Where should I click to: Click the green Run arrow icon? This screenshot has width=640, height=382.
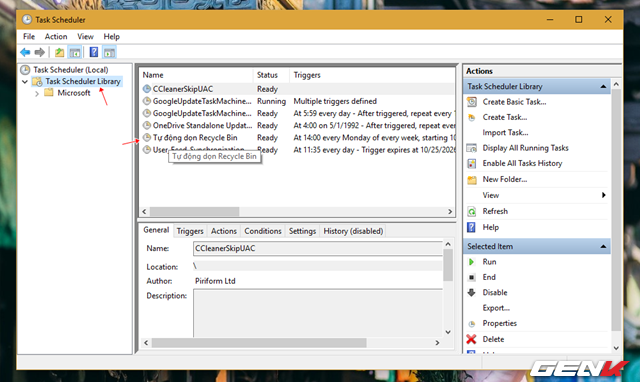click(x=471, y=262)
